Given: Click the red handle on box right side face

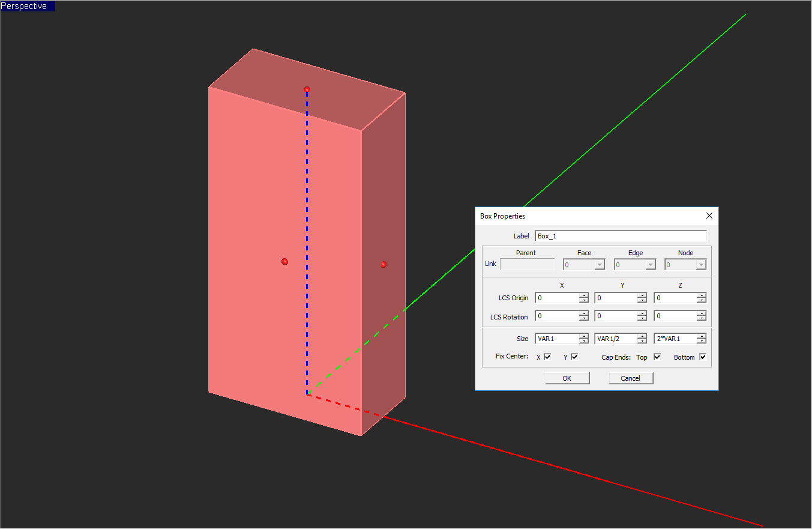Looking at the screenshot, I should [x=383, y=264].
